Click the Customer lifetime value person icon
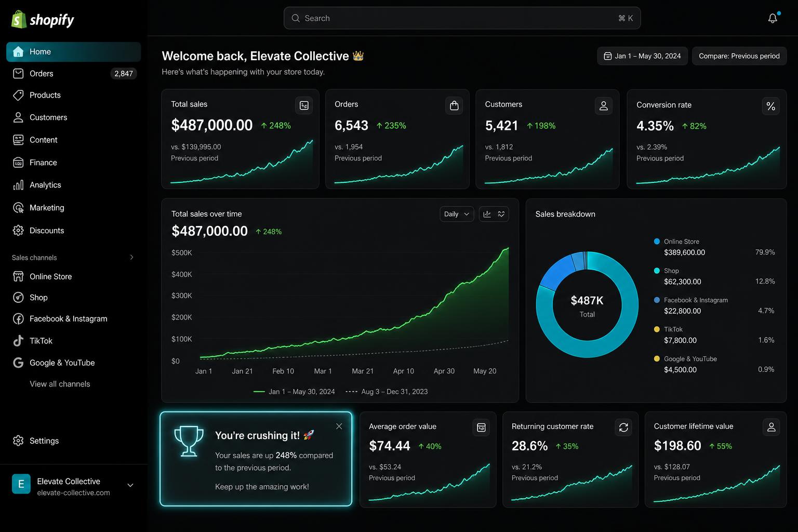 click(771, 427)
